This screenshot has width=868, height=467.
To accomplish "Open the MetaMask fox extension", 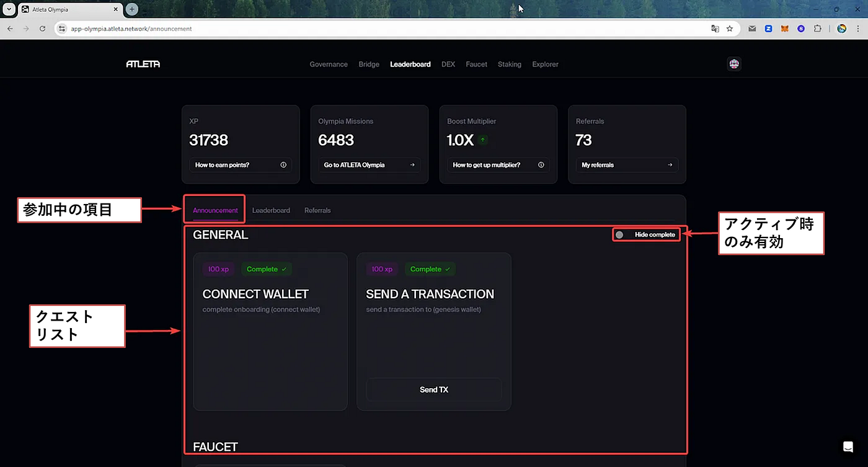I will [784, 29].
